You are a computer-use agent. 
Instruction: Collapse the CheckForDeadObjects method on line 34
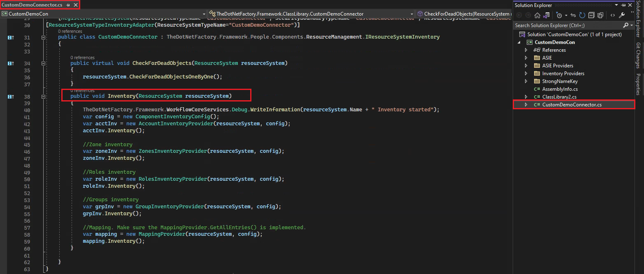(x=44, y=64)
